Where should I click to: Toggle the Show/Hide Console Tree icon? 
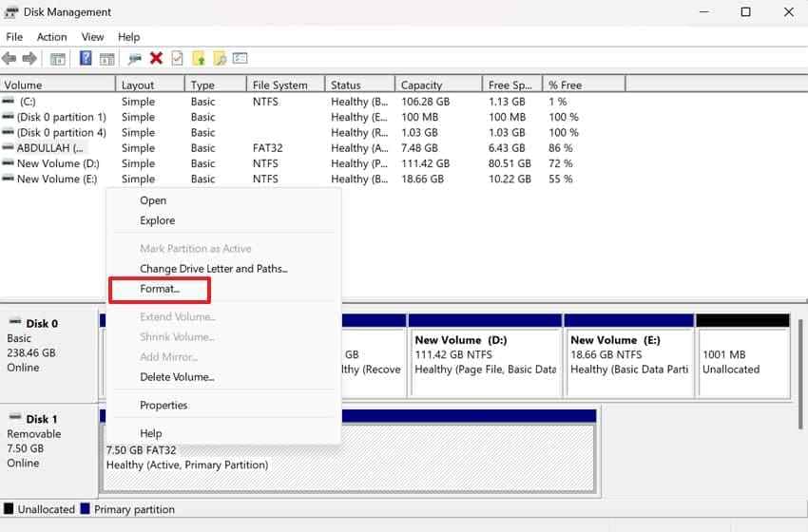(58, 59)
